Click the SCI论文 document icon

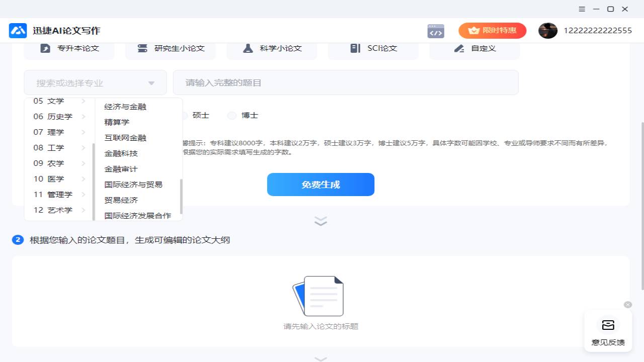[x=356, y=48]
